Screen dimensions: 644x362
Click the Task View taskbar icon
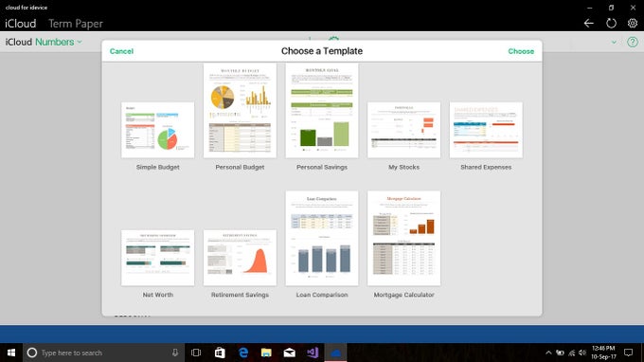[196, 353]
